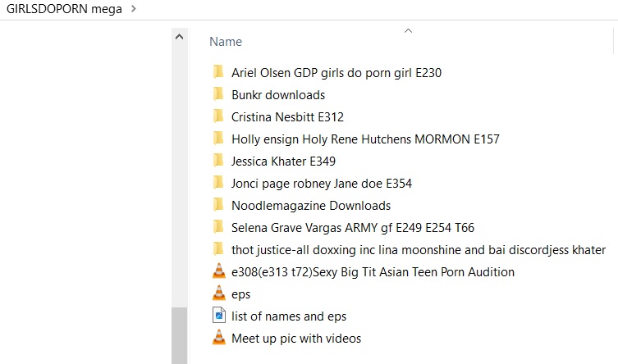Click the scroll-up arrow of the navigation pane
This screenshot has width=618, height=364.
pos(180,37)
